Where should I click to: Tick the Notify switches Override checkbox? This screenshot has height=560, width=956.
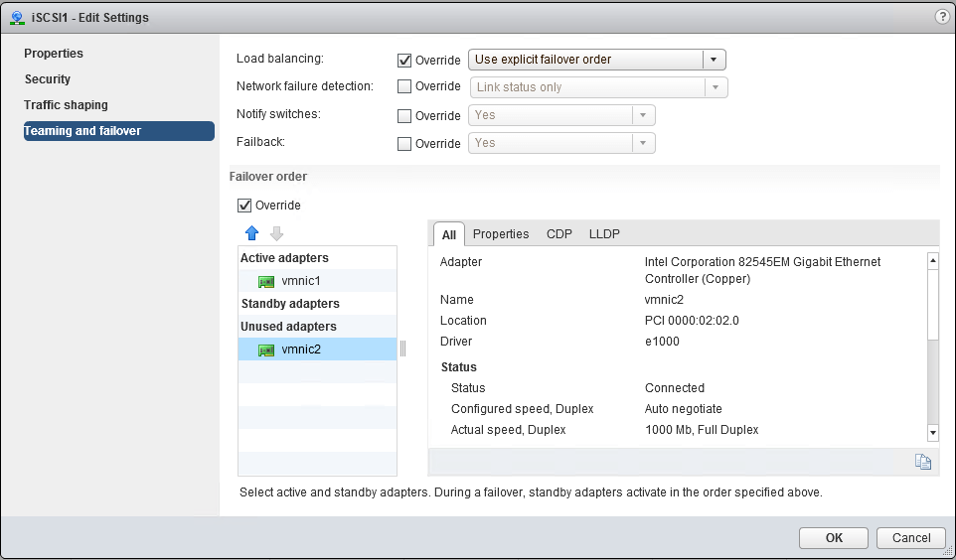(x=404, y=115)
